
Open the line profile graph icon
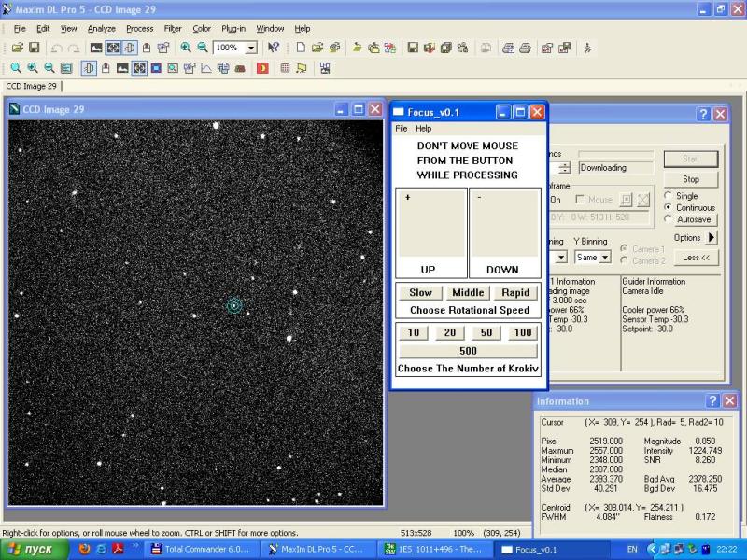coord(206,68)
